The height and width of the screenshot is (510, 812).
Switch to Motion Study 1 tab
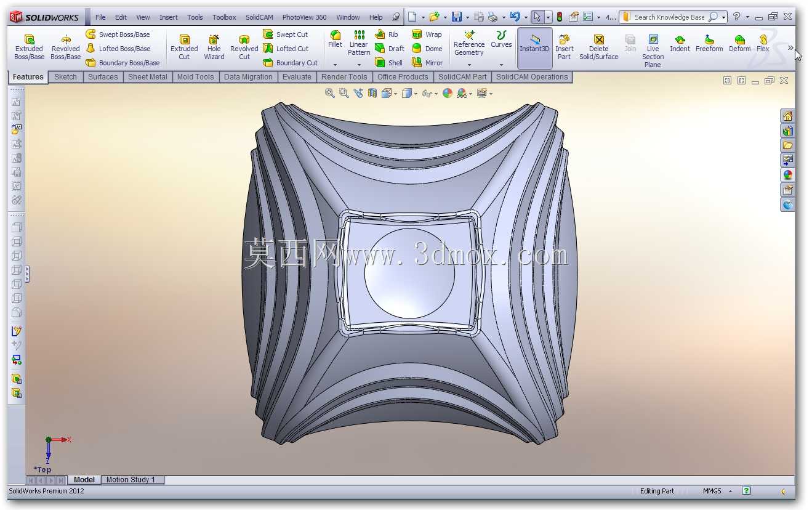click(x=131, y=480)
